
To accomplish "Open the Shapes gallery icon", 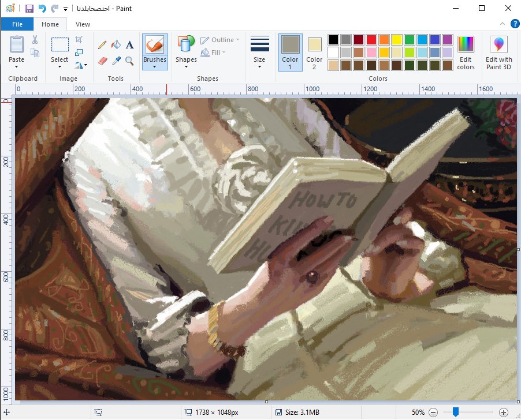I will click(186, 44).
